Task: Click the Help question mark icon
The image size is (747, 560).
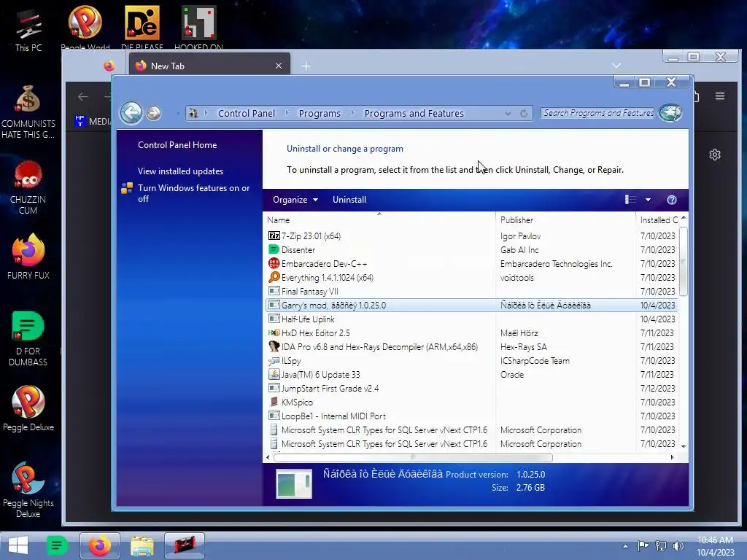Action: click(672, 200)
